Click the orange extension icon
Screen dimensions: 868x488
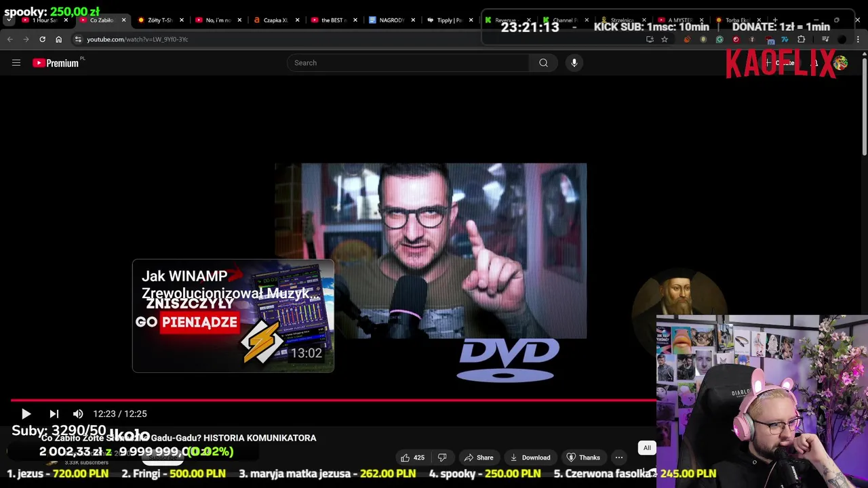(x=687, y=39)
